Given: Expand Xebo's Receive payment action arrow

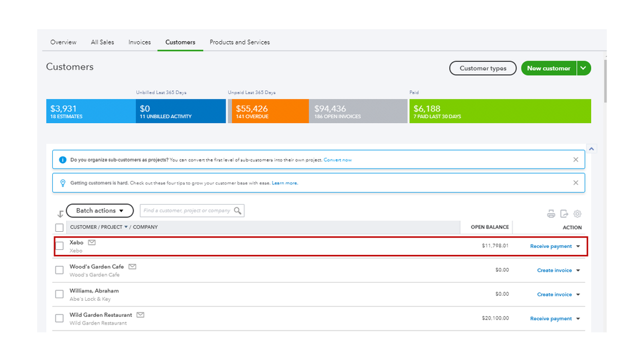Looking at the screenshot, I should [578, 246].
